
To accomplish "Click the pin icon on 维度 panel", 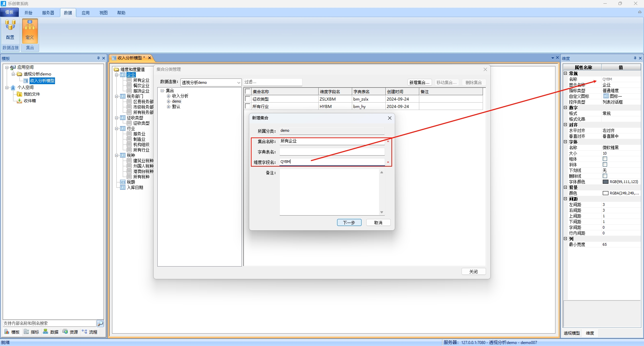I will point(635,58).
